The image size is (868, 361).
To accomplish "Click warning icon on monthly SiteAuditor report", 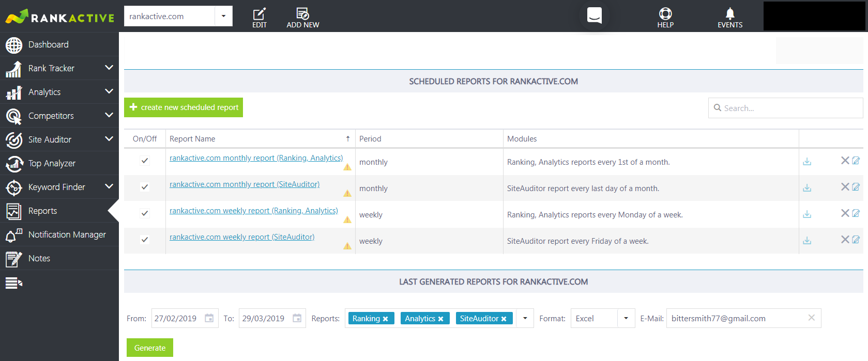I will coord(347,194).
